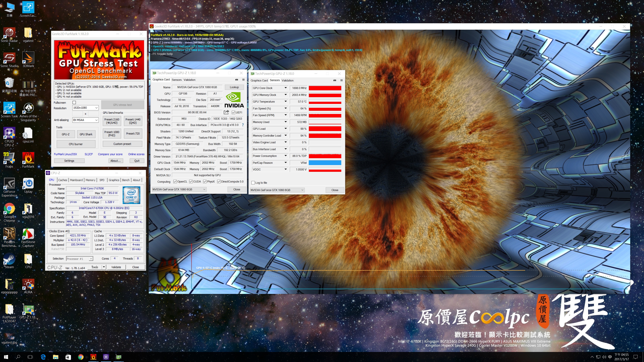Click the Validate button in CPU-Z
This screenshot has height=362, width=644.
[x=116, y=267]
